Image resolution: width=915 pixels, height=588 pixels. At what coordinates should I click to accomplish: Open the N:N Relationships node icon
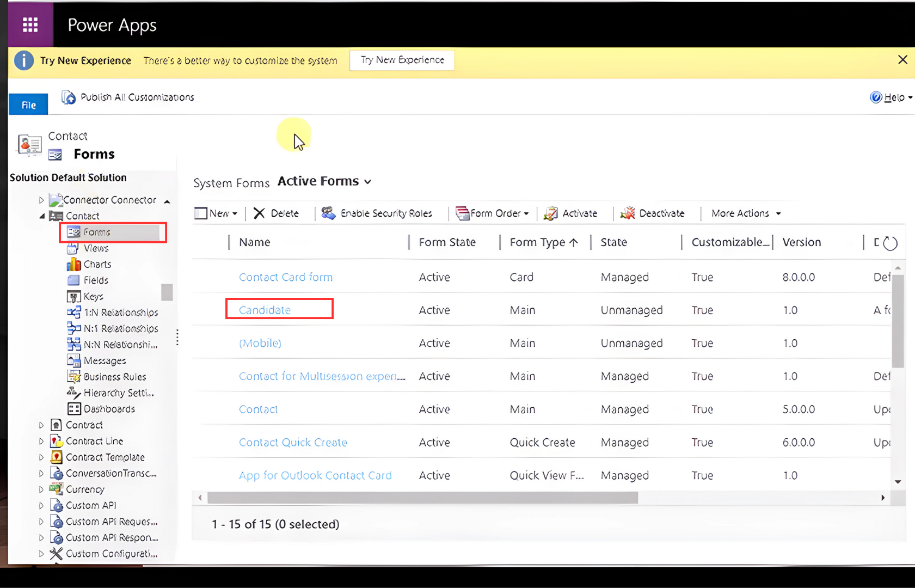click(73, 344)
